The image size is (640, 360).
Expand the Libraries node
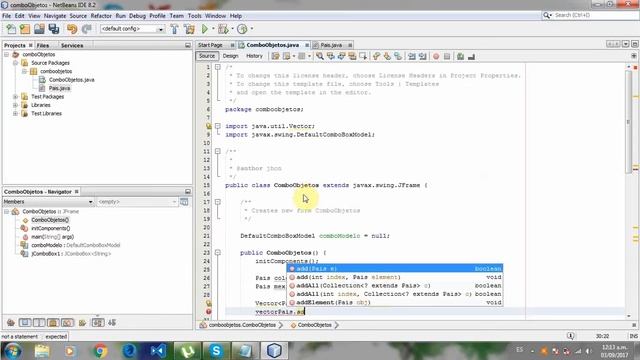pos(16,105)
